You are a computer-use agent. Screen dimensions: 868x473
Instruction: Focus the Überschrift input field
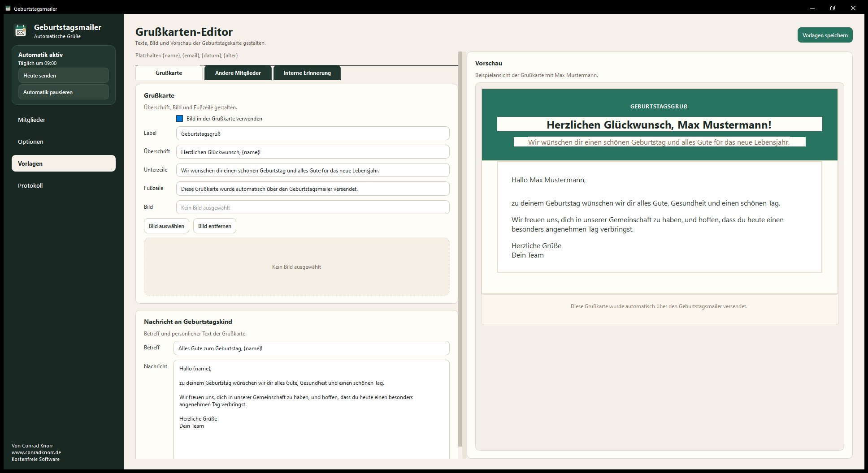(313, 152)
